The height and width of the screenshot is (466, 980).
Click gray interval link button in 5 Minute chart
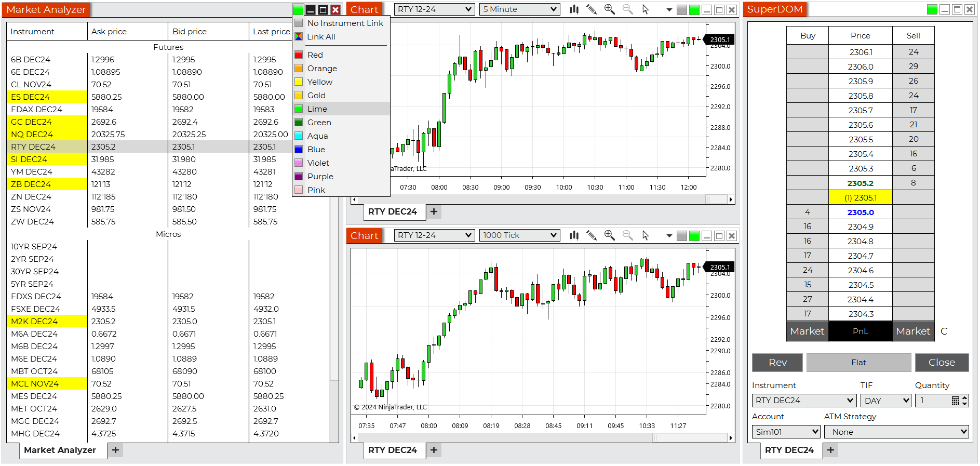[x=682, y=10]
